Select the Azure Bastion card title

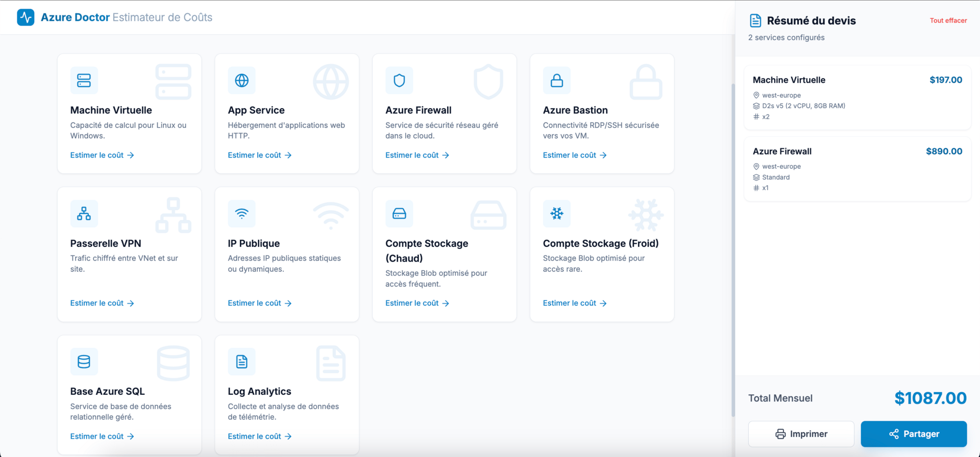pos(575,110)
